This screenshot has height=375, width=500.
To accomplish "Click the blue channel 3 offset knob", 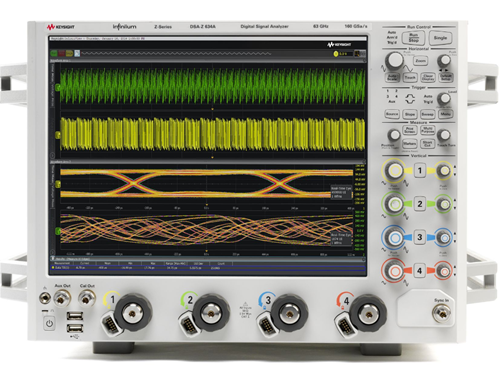I will [444, 237].
